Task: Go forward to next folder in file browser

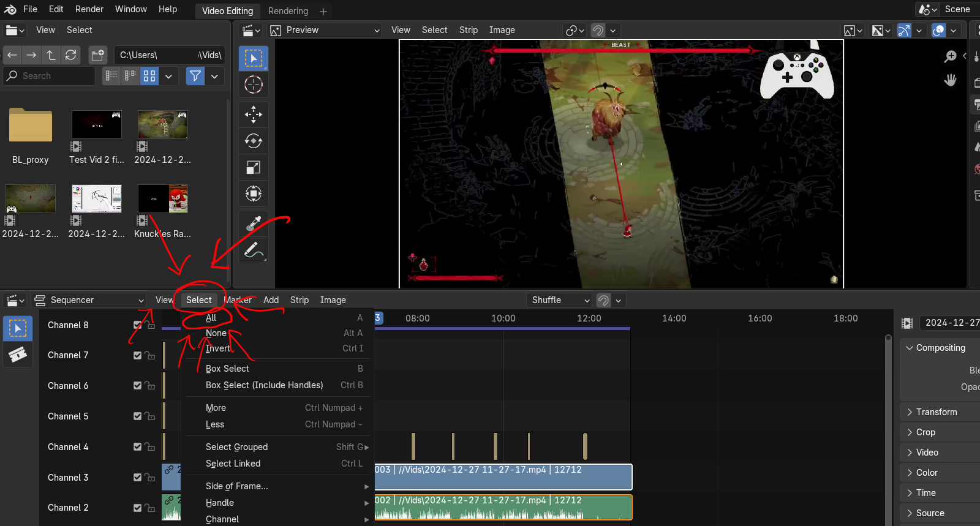Action: pyautogui.click(x=31, y=55)
